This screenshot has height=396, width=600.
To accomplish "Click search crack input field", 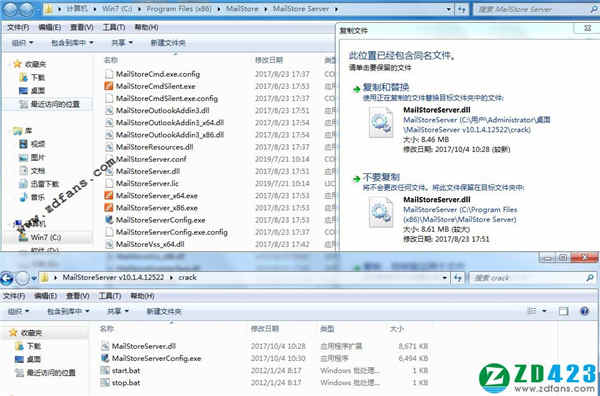I will 527,278.
